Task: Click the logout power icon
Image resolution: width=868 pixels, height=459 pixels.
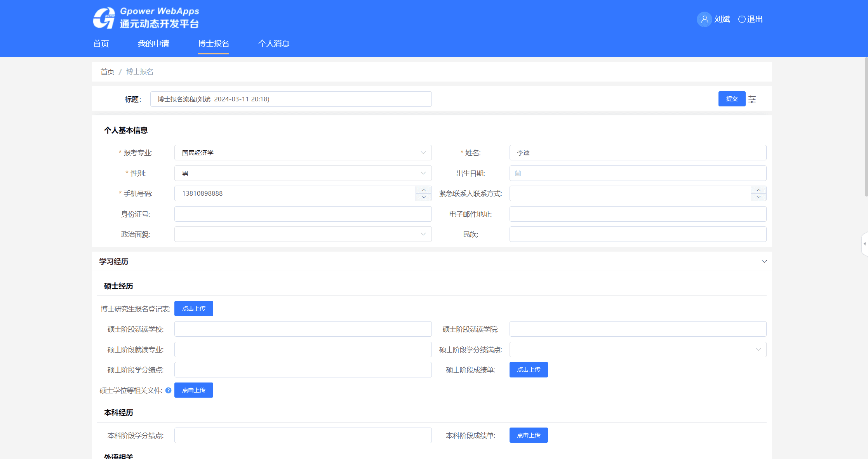Action: pyautogui.click(x=741, y=19)
